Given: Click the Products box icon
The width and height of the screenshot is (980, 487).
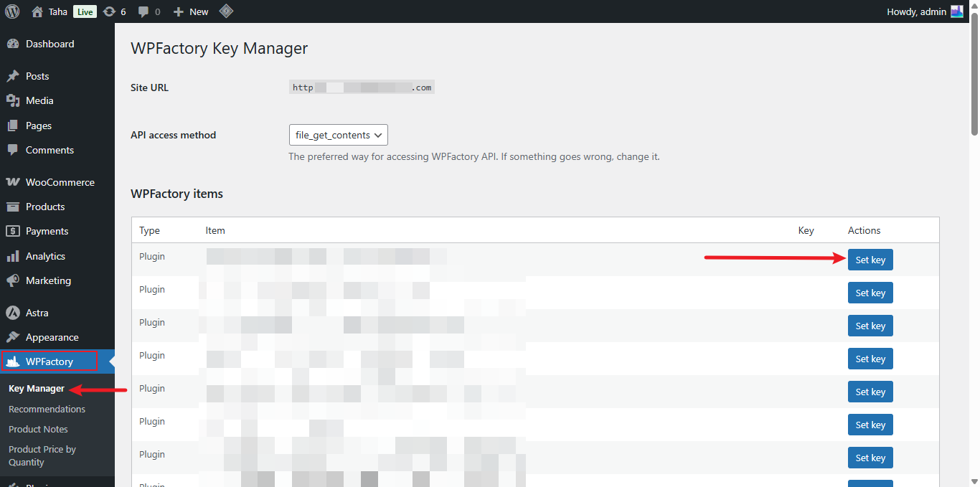Looking at the screenshot, I should (13, 207).
